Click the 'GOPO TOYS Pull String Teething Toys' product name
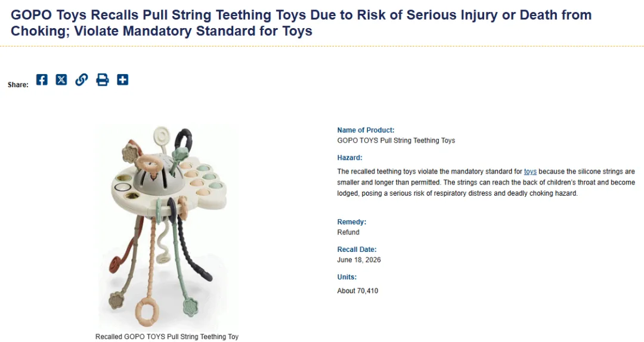 click(396, 141)
